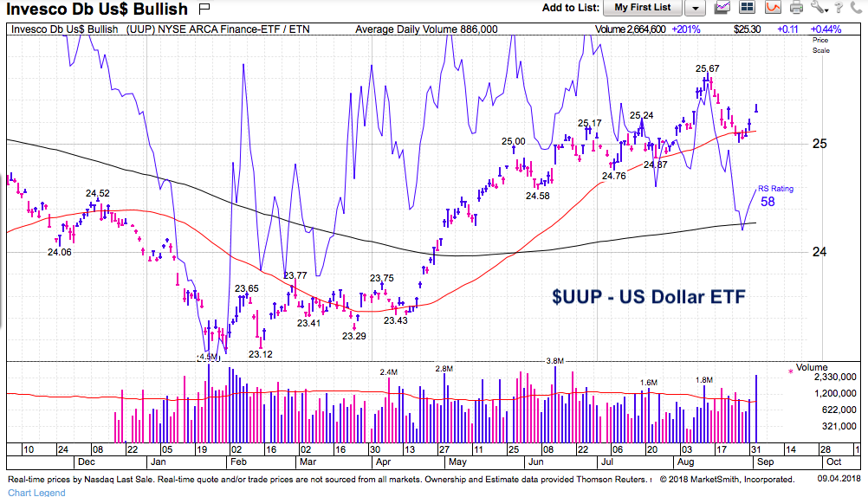Click the My First List button
The height and width of the screenshot is (497, 868).
pos(642,8)
